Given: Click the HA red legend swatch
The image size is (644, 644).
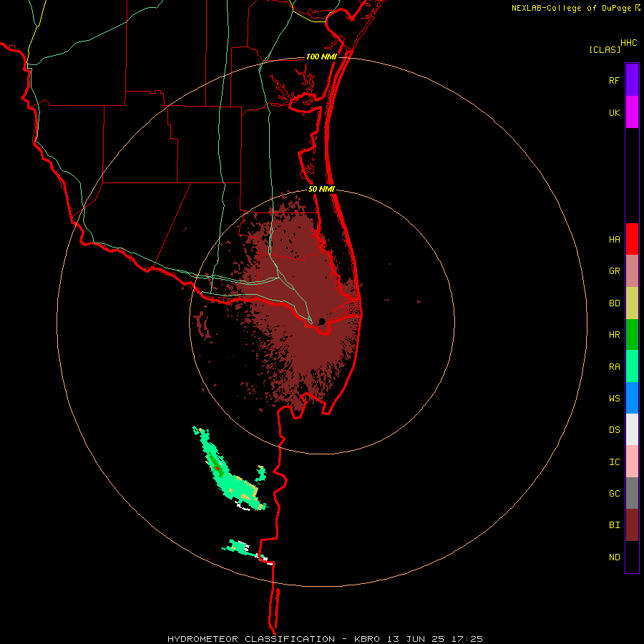Looking at the screenshot, I should point(632,239).
